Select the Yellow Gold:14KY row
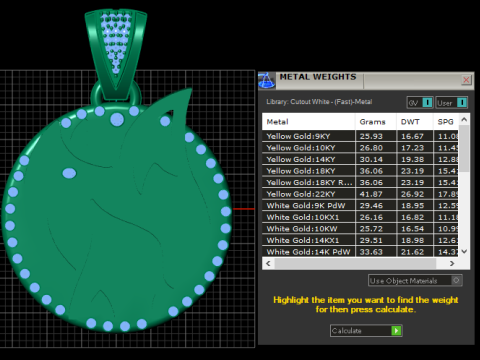 360,159
